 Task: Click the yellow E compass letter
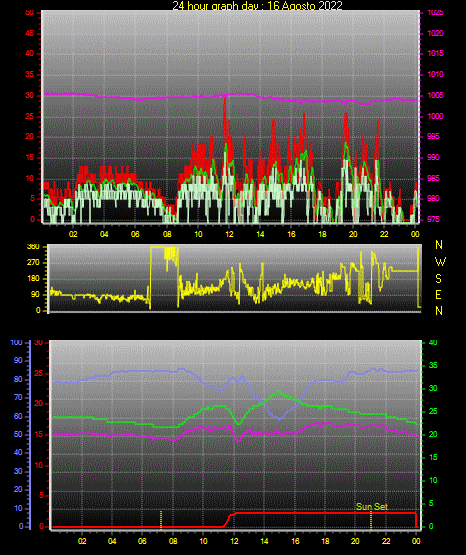tap(438, 294)
